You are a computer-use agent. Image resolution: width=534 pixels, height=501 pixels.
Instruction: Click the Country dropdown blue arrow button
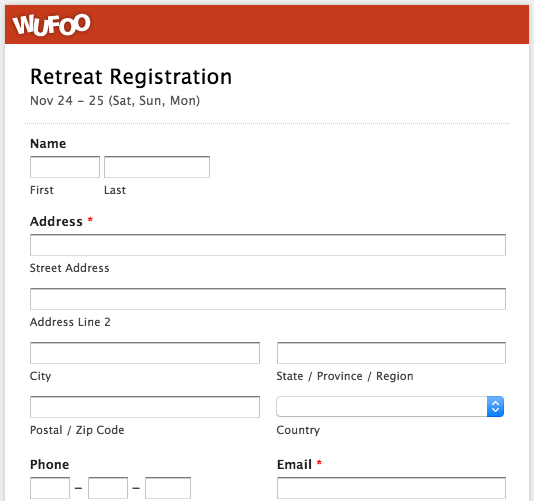coord(495,406)
